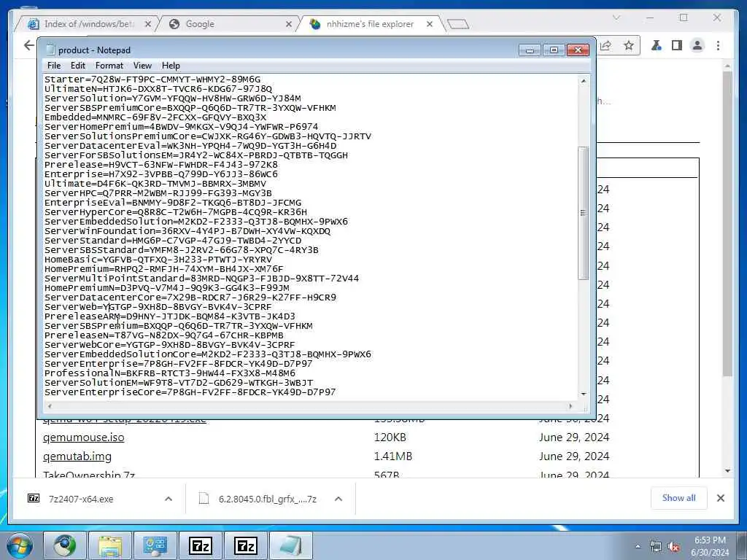This screenshot has width=747, height=560.
Task: Toggle the browser side panel icon
Action: pos(676,45)
